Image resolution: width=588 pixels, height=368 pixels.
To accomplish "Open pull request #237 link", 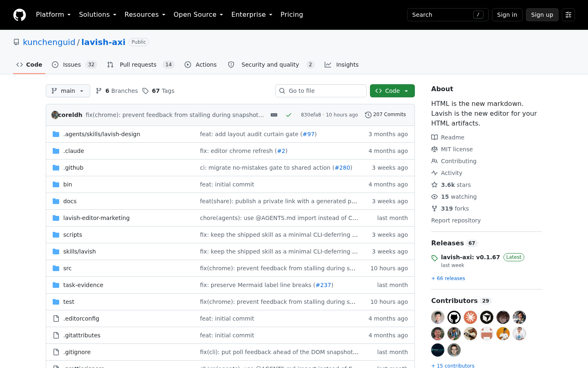I will pos(323,285).
